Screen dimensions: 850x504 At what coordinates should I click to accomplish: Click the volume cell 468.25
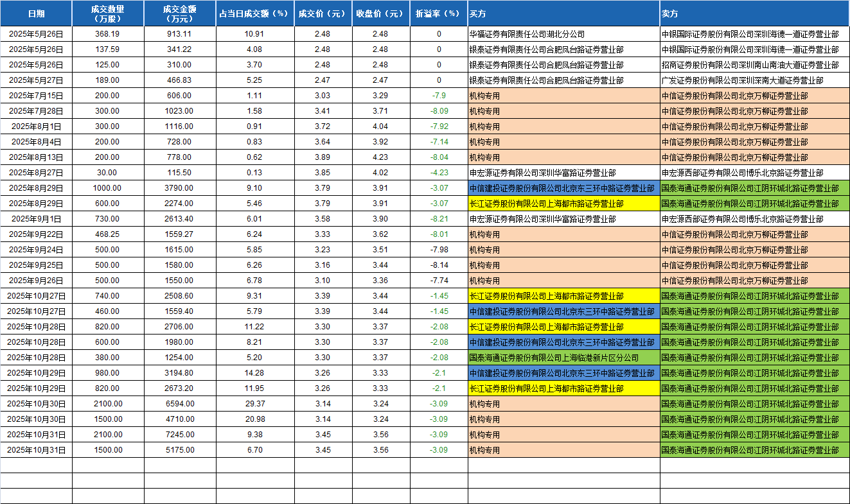click(x=108, y=234)
